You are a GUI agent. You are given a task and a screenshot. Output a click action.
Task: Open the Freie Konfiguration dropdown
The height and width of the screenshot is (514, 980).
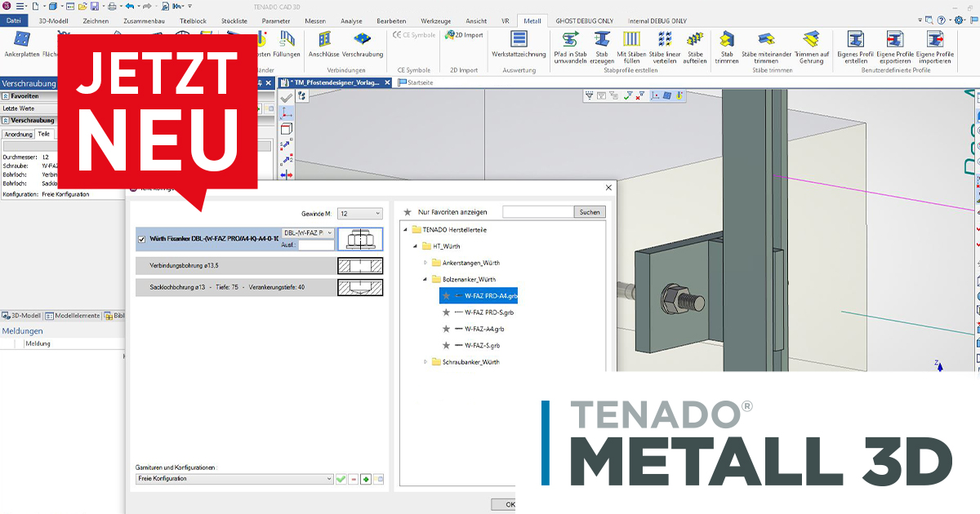tap(234, 479)
